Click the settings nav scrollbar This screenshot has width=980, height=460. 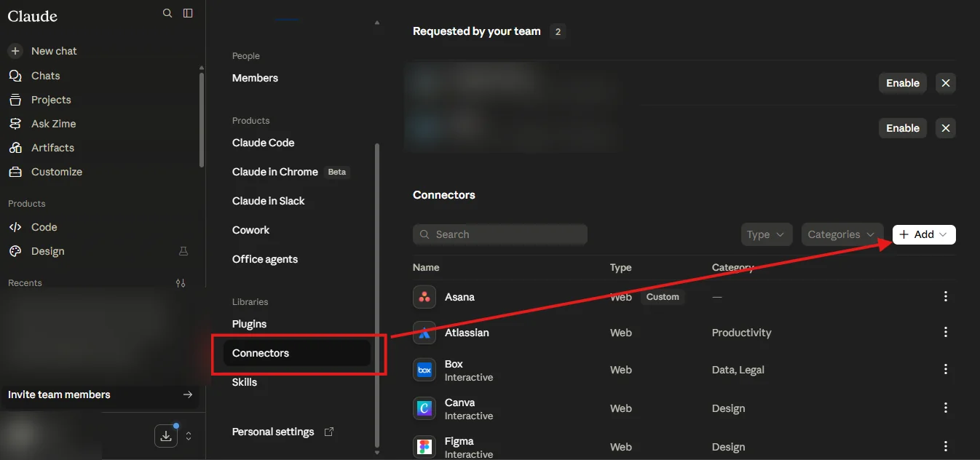click(x=376, y=295)
